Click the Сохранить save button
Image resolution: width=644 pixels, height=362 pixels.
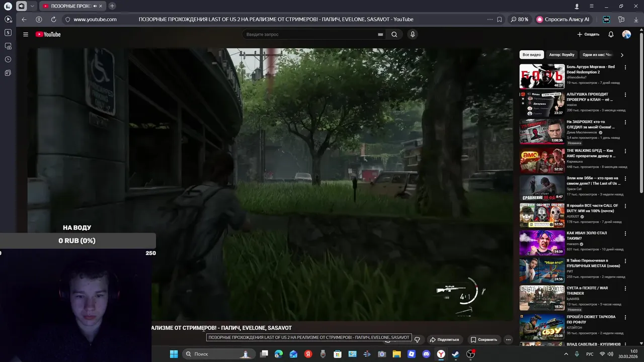point(484,339)
